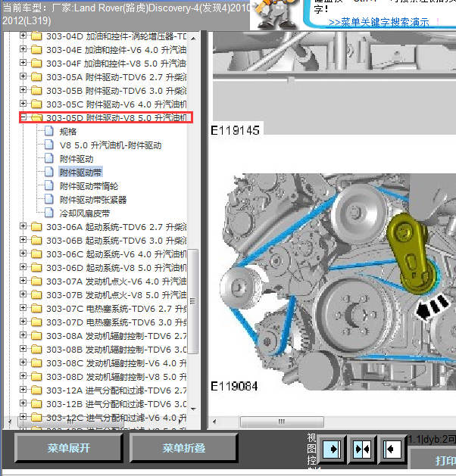Viewport: 456px width, 476px height.
Task: Click folder icon of 303-12B 进气分配和过滤
Action: coord(36,404)
